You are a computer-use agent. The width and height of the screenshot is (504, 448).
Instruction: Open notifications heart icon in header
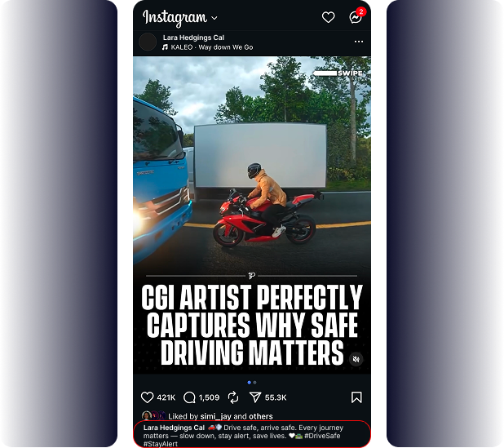(x=328, y=17)
